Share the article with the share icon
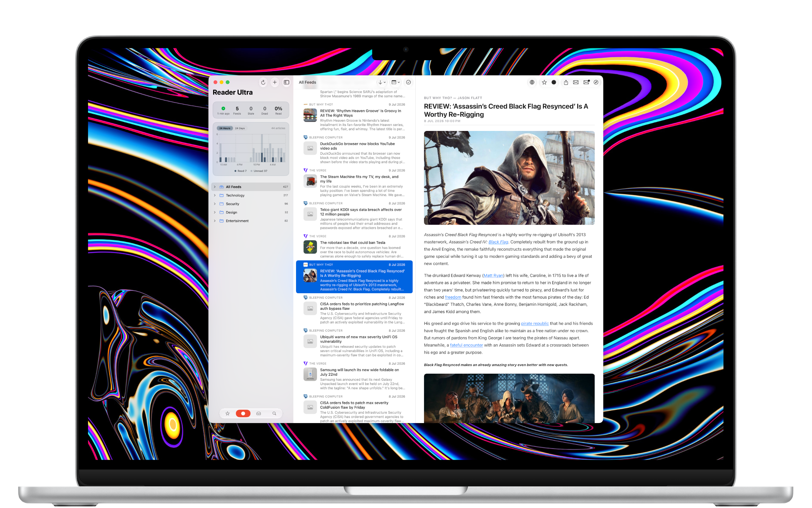 coord(566,82)
